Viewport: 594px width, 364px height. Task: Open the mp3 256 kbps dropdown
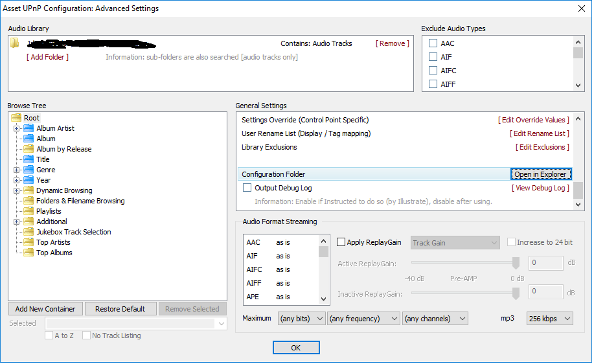point(549,319)
